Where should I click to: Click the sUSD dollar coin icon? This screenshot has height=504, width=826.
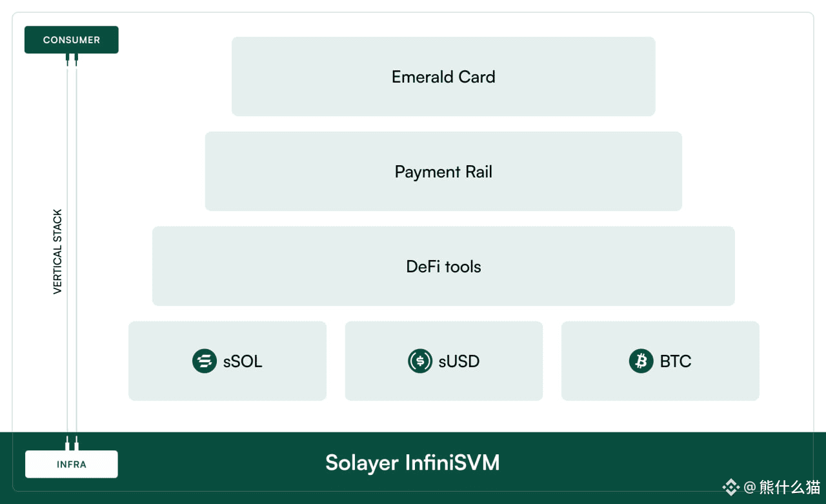[x=420, y=361]
